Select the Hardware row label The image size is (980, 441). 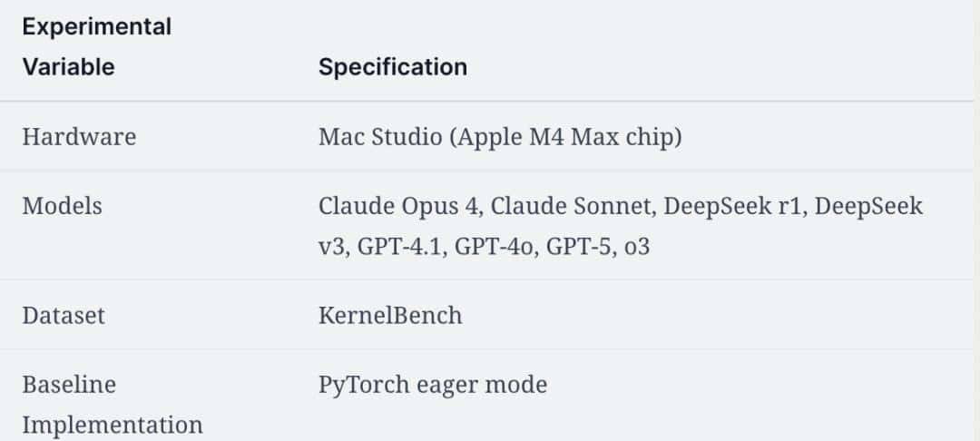coord(79,137)
